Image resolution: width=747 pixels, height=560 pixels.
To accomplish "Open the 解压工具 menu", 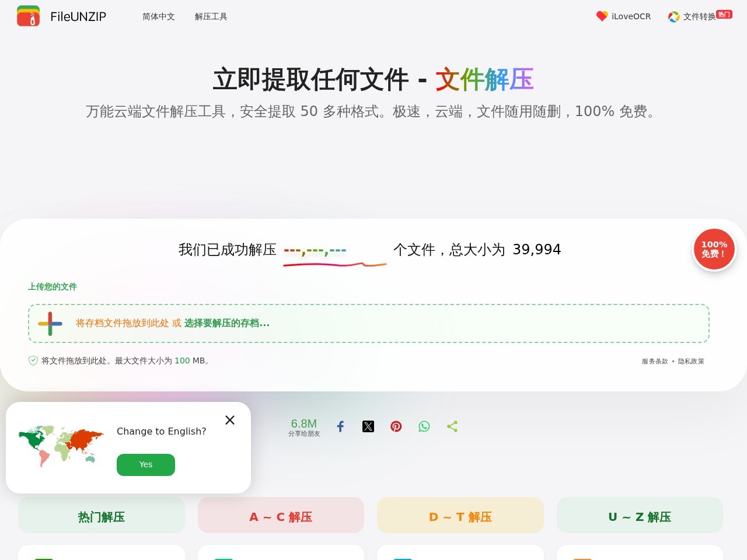I will click(211, 16).
